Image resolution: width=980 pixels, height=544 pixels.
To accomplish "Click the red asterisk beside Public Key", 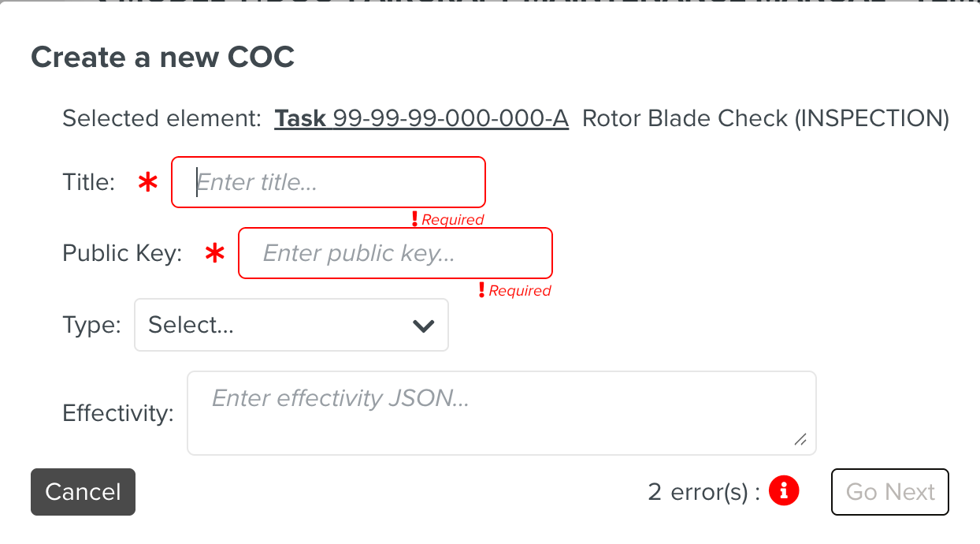I will pos(214,254).
